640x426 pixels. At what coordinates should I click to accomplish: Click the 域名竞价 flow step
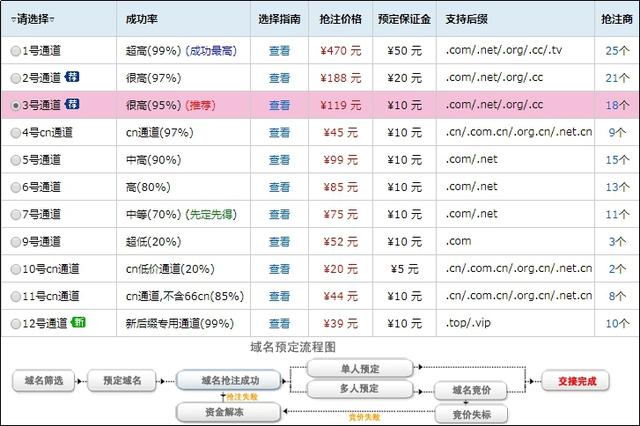[471, 390]
